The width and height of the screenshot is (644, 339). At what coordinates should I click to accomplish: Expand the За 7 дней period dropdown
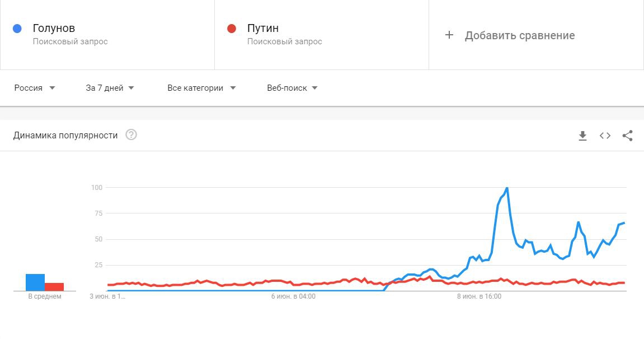pyautogui.click(x=110, y=88)
